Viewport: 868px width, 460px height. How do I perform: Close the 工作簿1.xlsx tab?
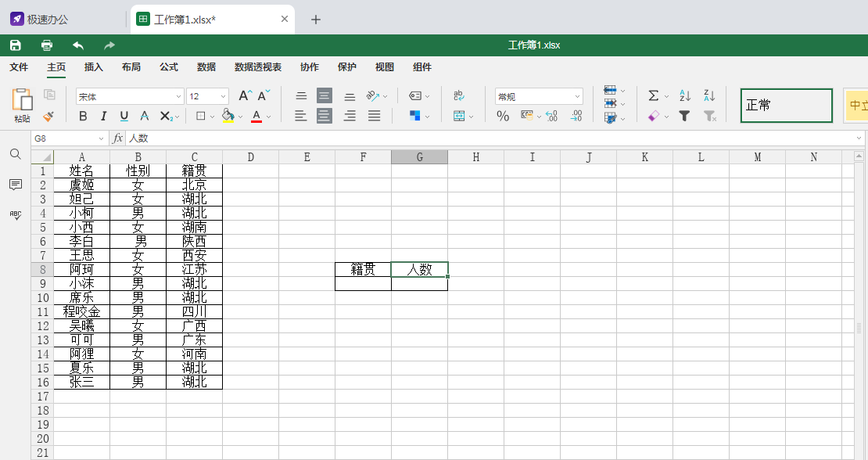pos(285,20)
